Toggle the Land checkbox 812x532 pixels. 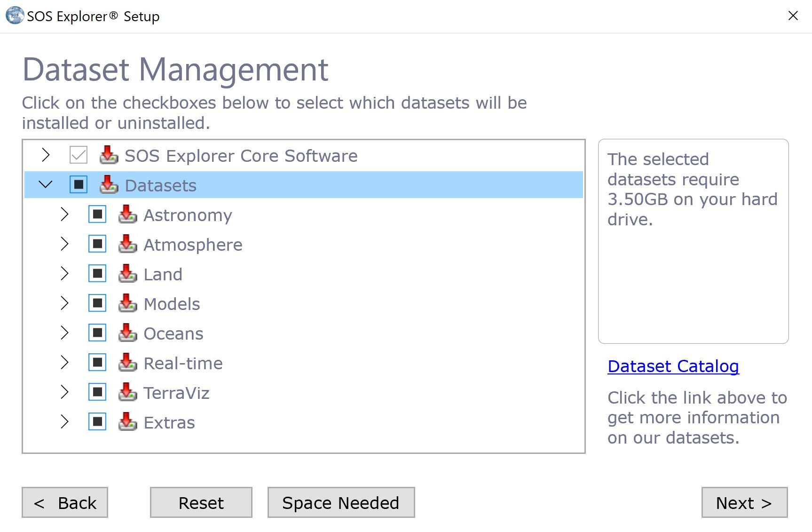pos(97,273)
